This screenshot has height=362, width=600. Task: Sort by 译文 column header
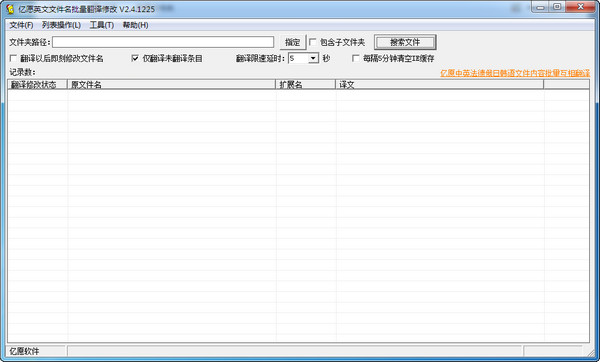(439, 85)
